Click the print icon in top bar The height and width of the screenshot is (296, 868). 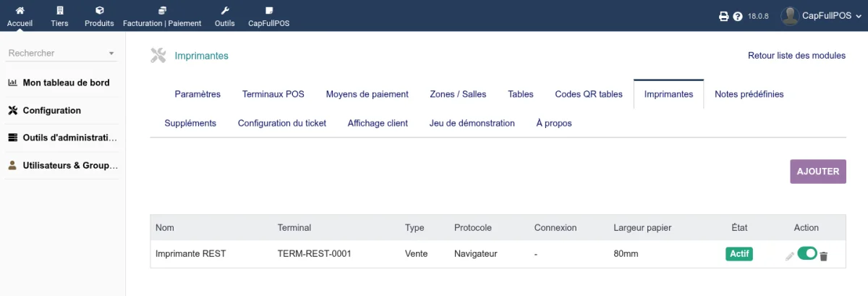(x=723, y=17)
